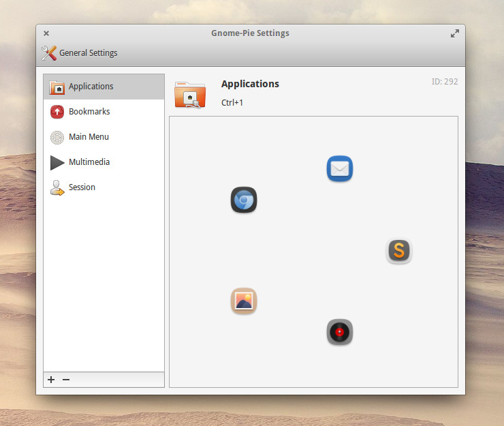Open General Settings wrench icon

click(49, 53)
